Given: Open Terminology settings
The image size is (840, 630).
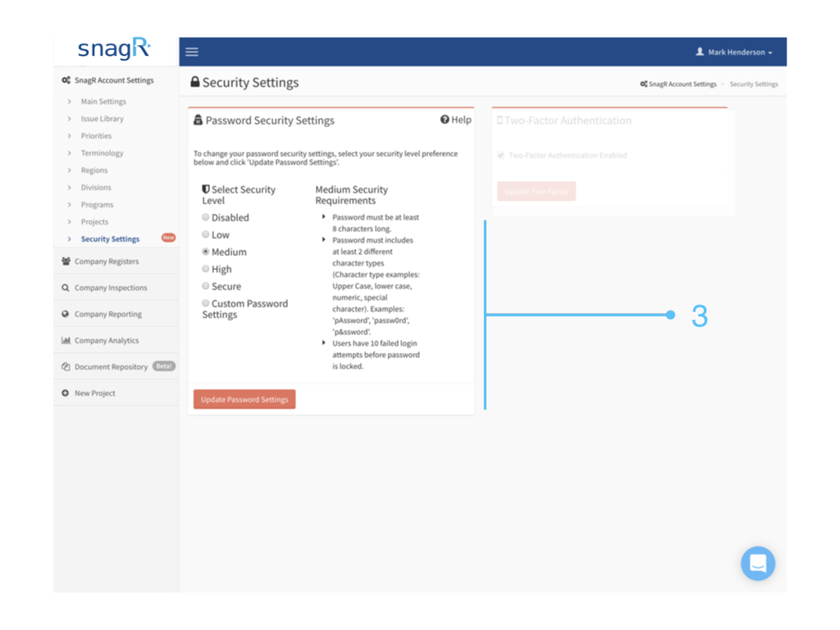Looking at the screenshot, I should (102, 153).
